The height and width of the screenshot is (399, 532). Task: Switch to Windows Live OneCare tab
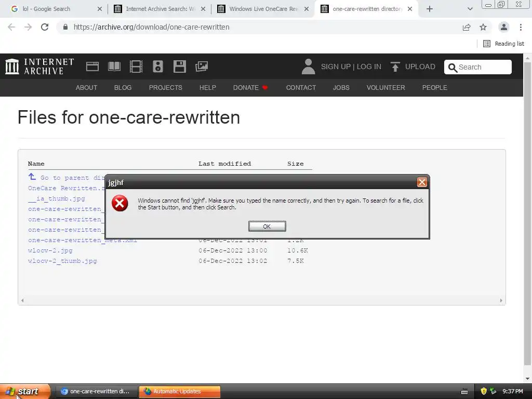(x=263, y=9)
